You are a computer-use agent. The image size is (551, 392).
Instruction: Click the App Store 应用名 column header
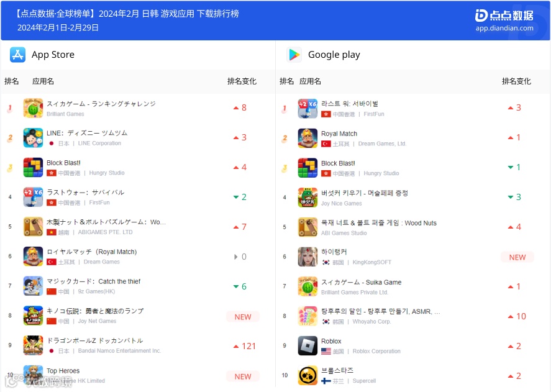pos(43,81)
